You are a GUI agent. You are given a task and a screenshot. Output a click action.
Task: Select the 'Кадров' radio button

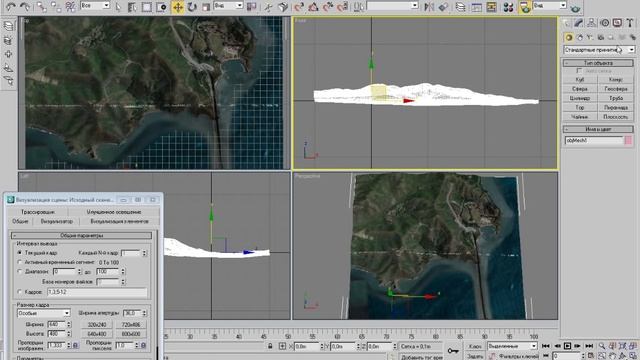20,292
